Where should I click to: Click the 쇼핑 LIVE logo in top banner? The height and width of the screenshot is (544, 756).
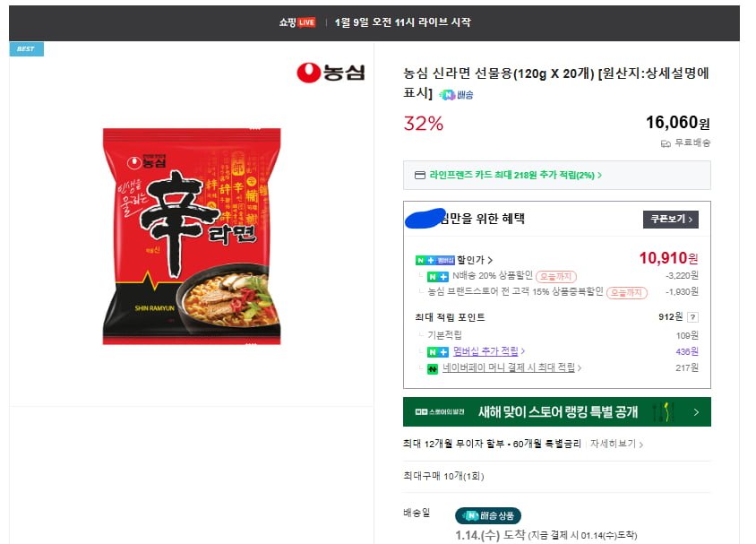tap(296, 22)
